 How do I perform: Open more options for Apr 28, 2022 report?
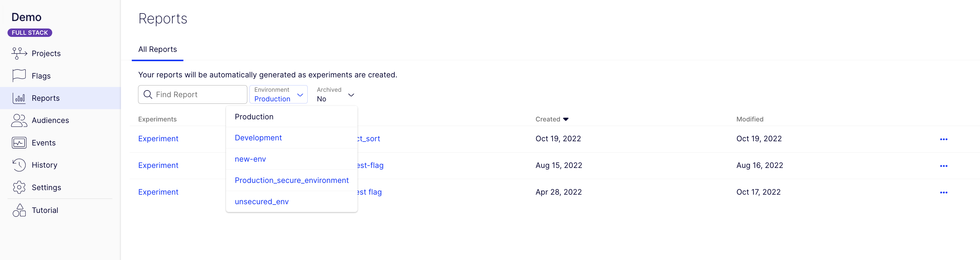tap(943, 192)
